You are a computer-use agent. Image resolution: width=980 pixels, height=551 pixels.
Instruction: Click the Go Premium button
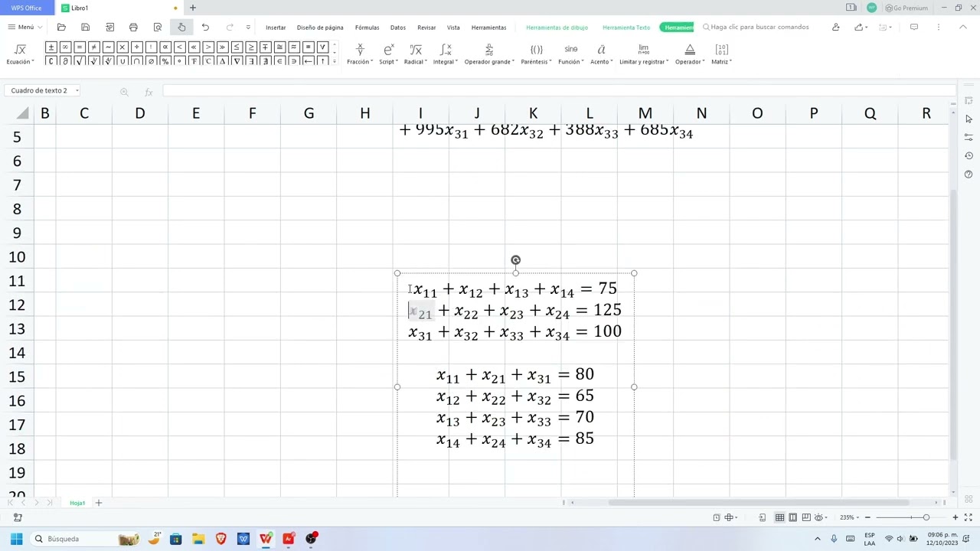(906, 8)
